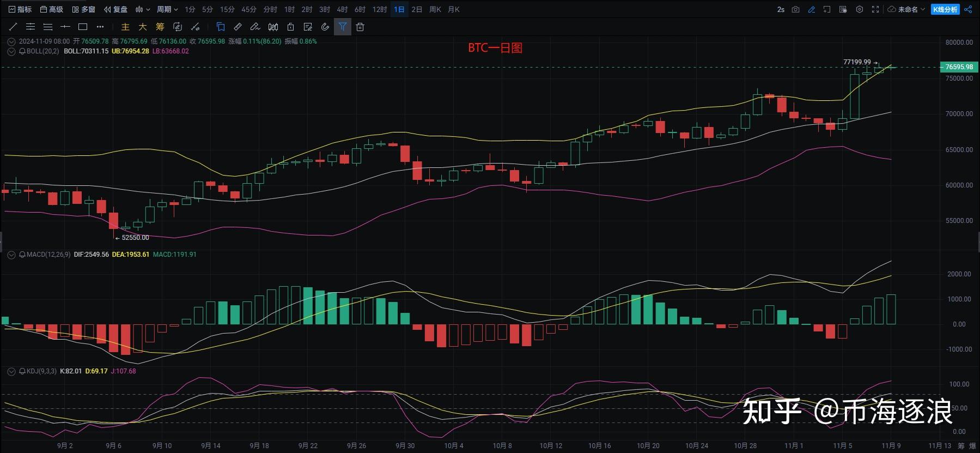Open more drawing tools (three dots)
This screenshot has height=453, width=980.
click(100, 27)
